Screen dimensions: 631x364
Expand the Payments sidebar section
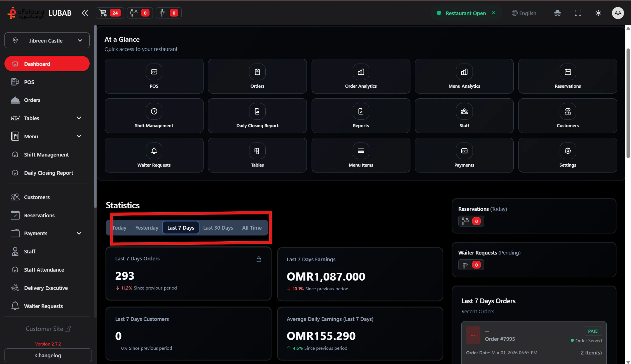79,233
